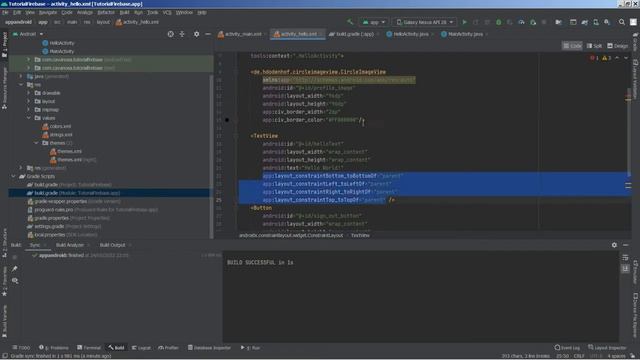Image resolution: width=640 pixels, height=360 pixels.
Task: Open the Build Analyzer tab
Action: tap(70, 245)
